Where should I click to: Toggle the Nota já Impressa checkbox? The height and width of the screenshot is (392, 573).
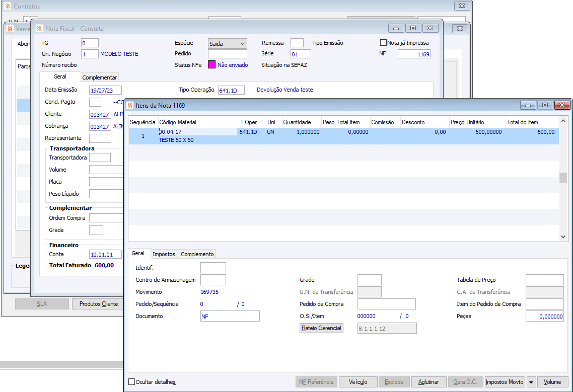(384, 43)
